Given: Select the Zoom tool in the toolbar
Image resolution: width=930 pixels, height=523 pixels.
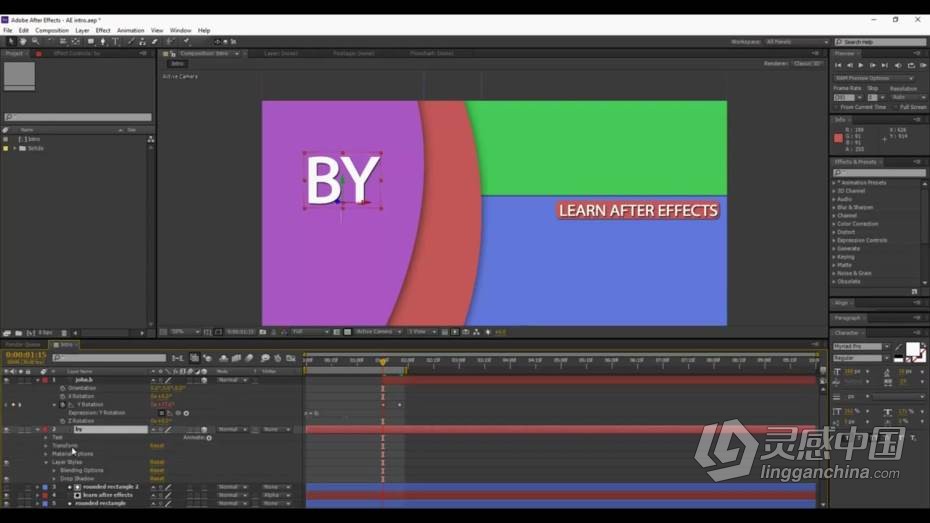Looking at the screenshot, I should pos(36,42).
